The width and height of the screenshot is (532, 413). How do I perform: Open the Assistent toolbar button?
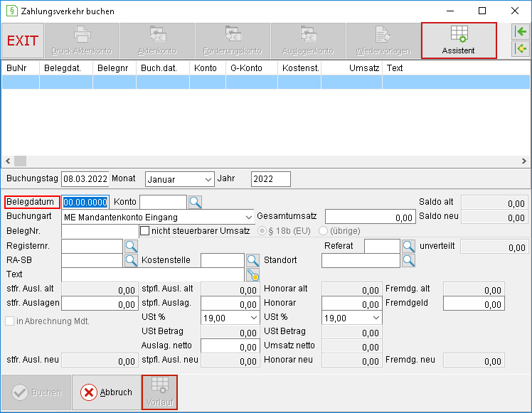pos(459,41)
